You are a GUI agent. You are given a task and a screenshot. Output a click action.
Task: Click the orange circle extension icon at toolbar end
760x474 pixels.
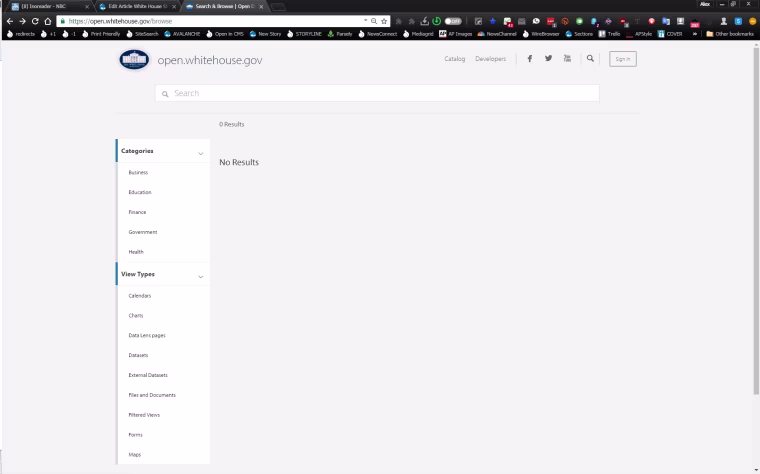pyautogui.click(x=753, y=21)
